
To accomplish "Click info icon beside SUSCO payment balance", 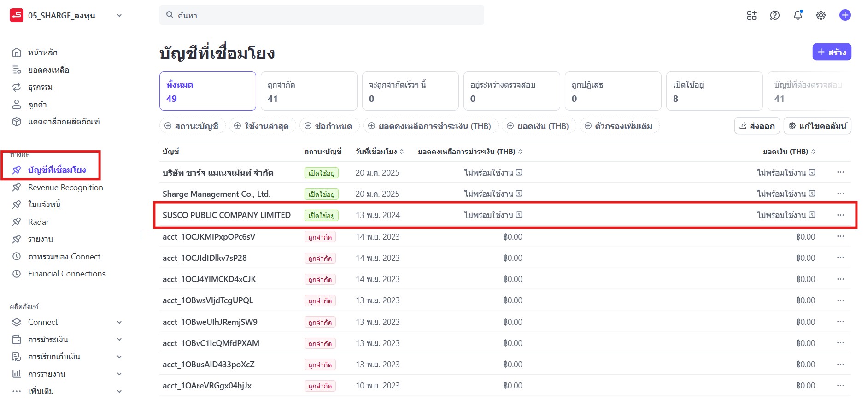I will [519, 215].
